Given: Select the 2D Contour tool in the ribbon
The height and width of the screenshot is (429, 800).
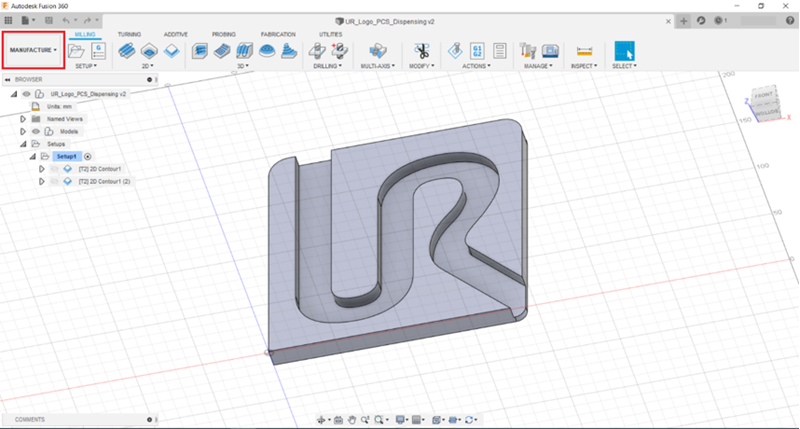Looking at the screenshot, I should tap(172, 51).
